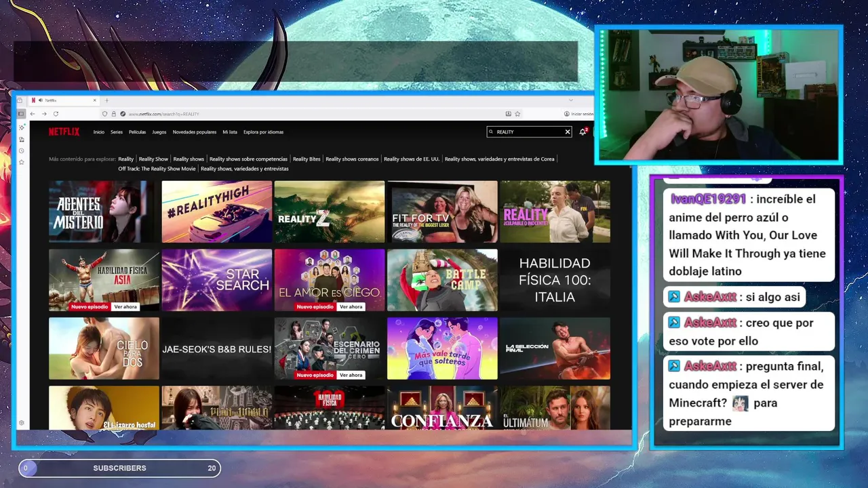Open Netflix notifications bell
Screen dimensions: 868x488
coord(583,131)
